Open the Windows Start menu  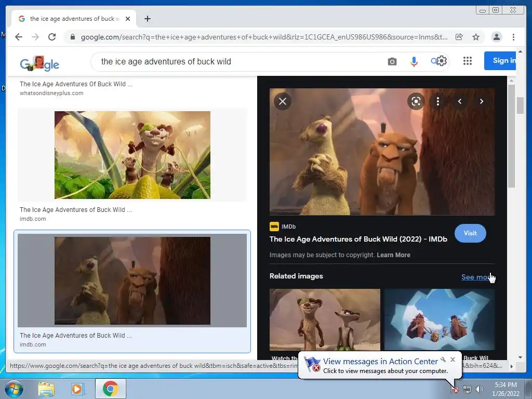(14, 389)
